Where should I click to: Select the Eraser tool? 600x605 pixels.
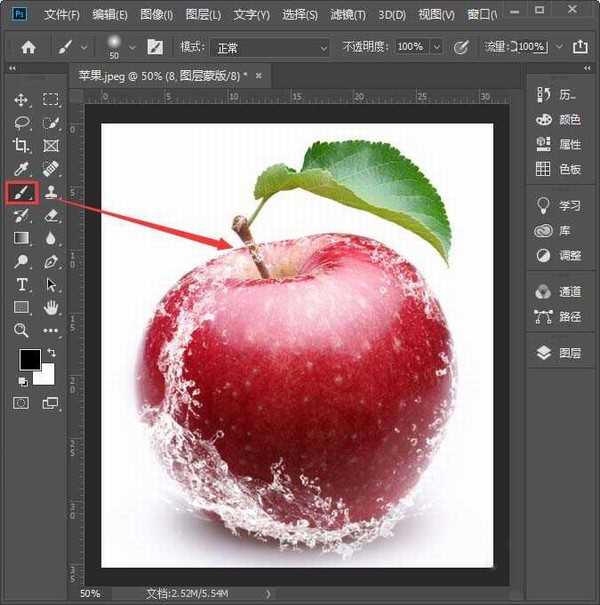(51, 215)
